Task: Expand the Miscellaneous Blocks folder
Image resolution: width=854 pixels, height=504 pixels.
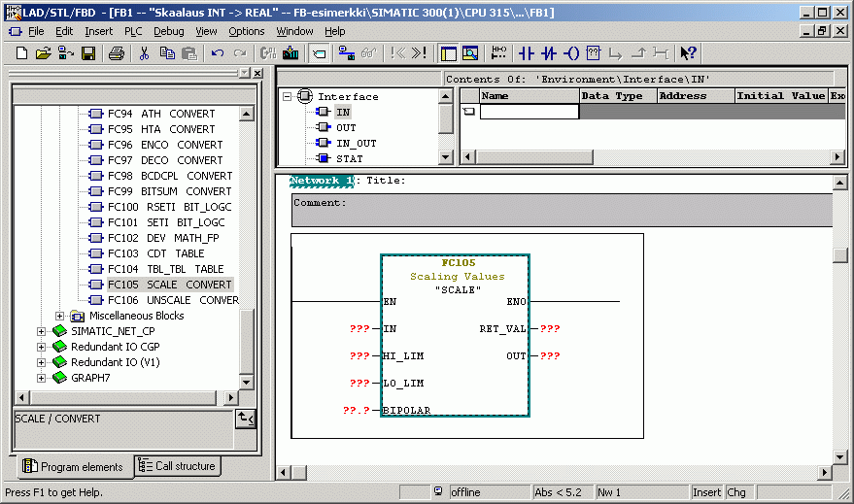Action: click(x=59, y=316)
